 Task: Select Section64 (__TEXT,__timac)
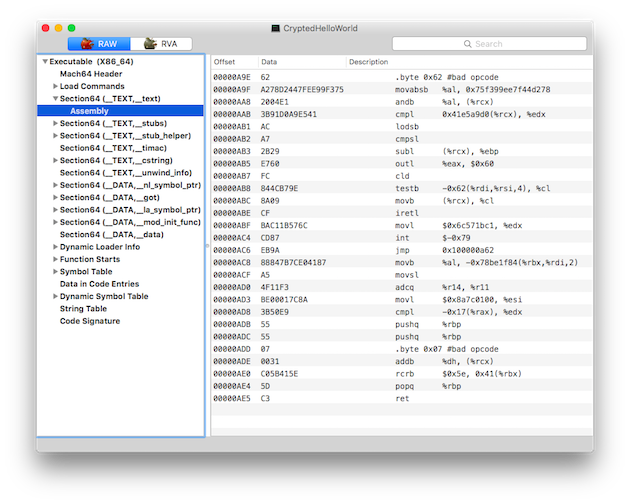click(x=113, y=148)
